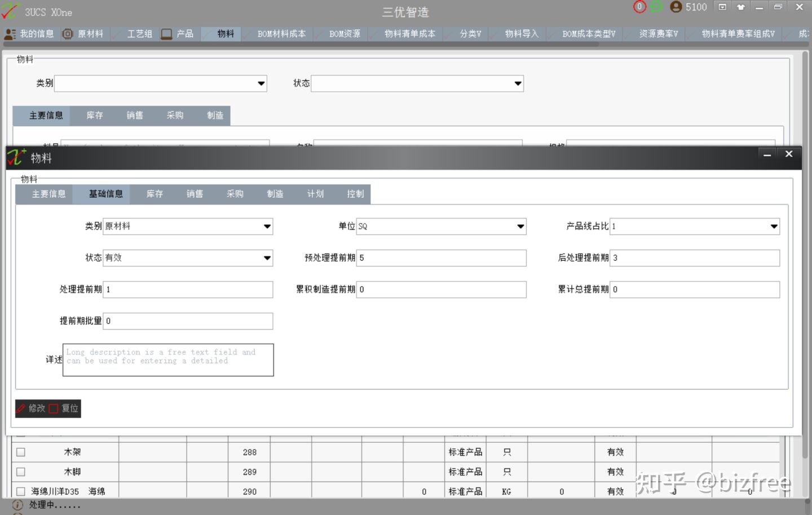Viewport: 812px width, 515px height.
Task: Click 详述 long description text area
Action: tap(168, 360)
